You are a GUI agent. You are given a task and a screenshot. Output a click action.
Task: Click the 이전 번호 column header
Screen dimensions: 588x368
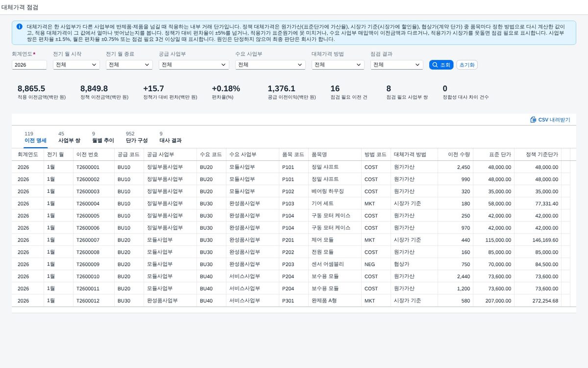point(94,154)
